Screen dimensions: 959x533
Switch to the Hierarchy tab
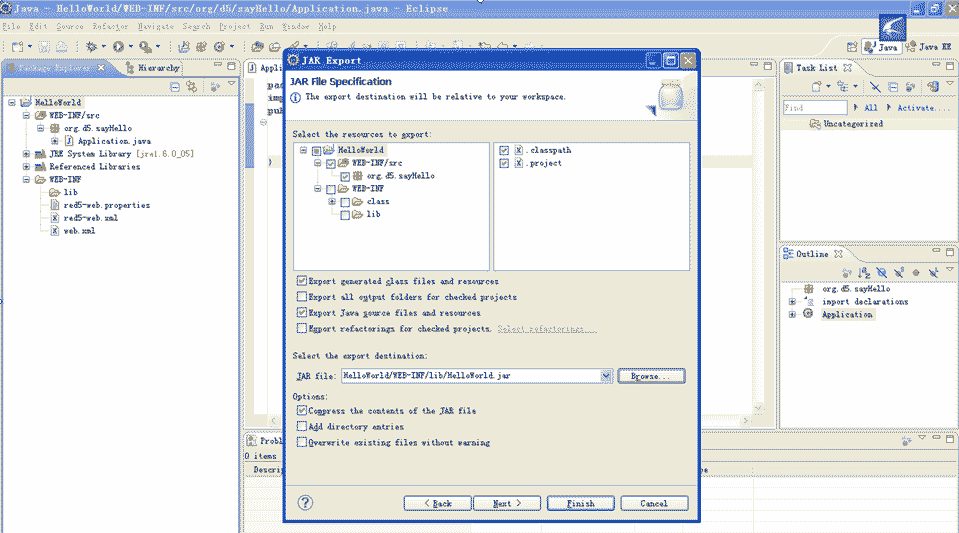pos(153,68)
